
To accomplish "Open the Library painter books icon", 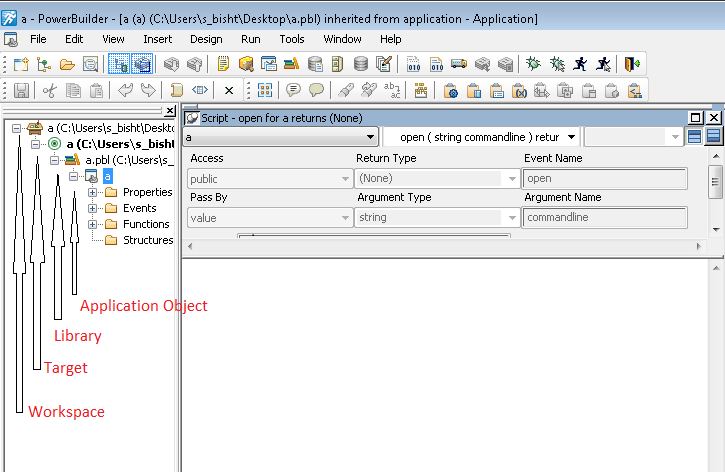I will click(291, 64).
